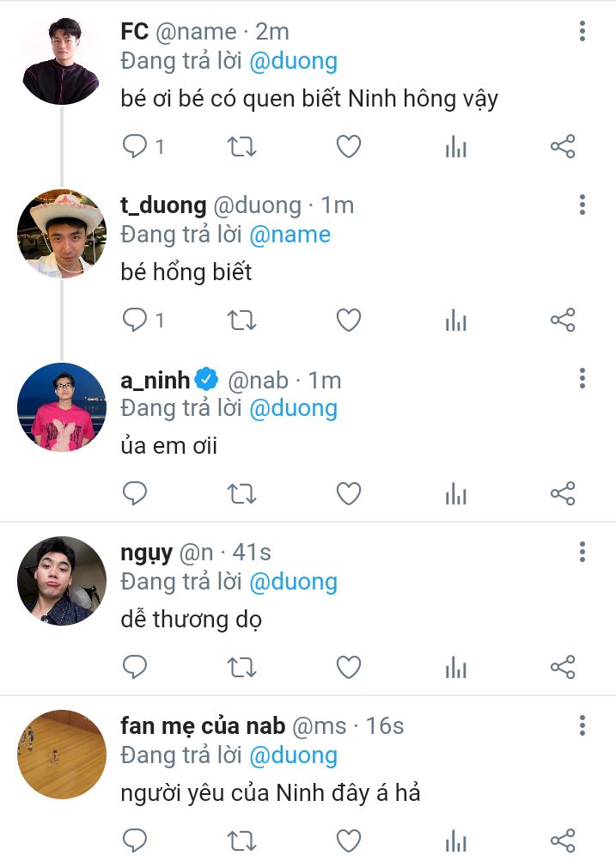Open ngụy's tweet options menu
Viewport: 616px width, 868px height.
[x=582, y=552]
